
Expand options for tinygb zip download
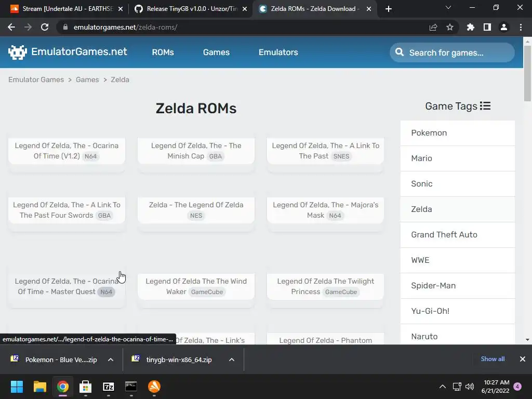click(x=232, y=360)
